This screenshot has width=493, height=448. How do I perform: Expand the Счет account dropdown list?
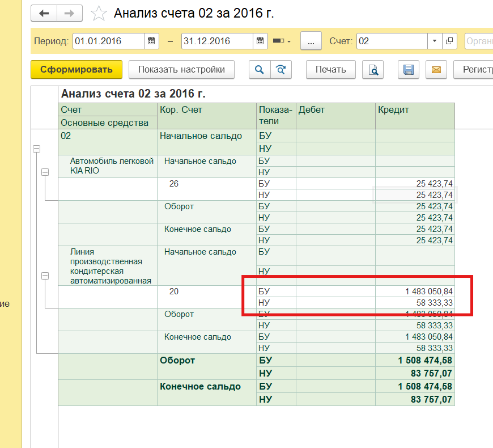[x=435, y=41]
